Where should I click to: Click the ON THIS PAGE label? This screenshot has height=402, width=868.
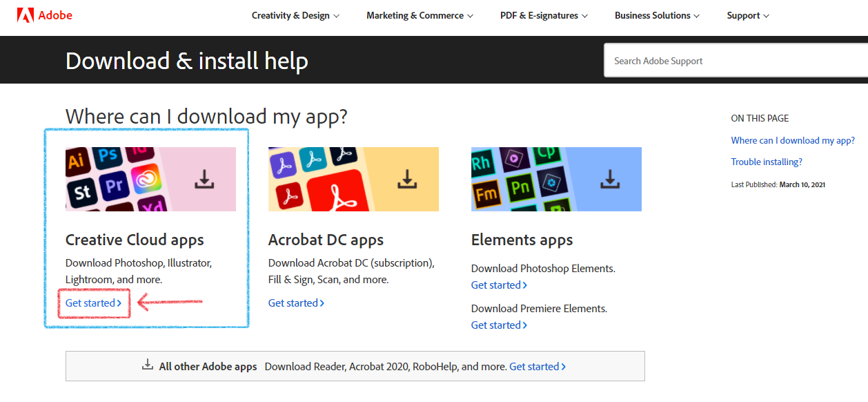coord(760,118)
